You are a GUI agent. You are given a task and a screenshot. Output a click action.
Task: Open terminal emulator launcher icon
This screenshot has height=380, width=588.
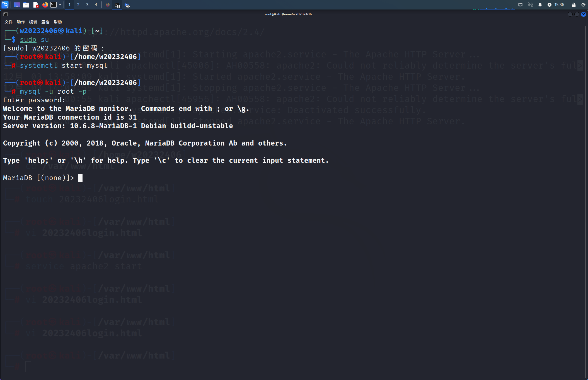(54, 5)
